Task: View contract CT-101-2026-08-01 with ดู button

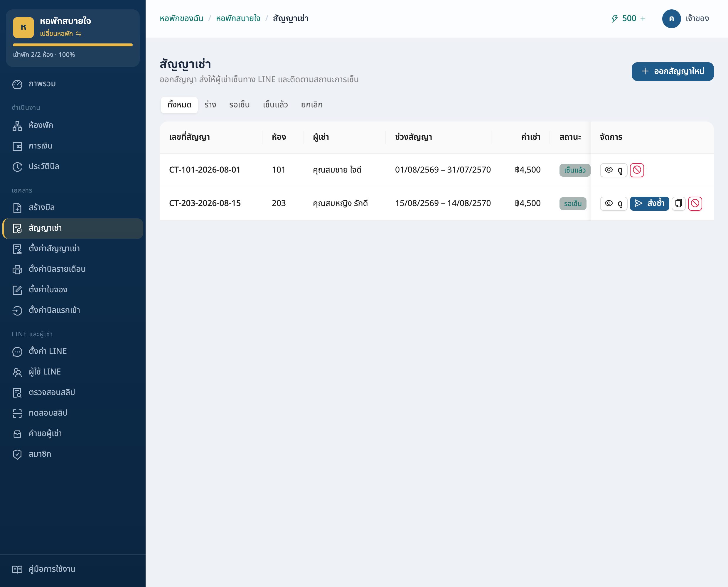Action: click(614, 170)
